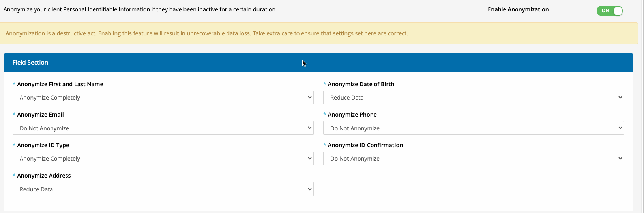Open the Anonymize ID Type dropdown
The height and width of the screenshot is (213, 644).
click(163, 159)
